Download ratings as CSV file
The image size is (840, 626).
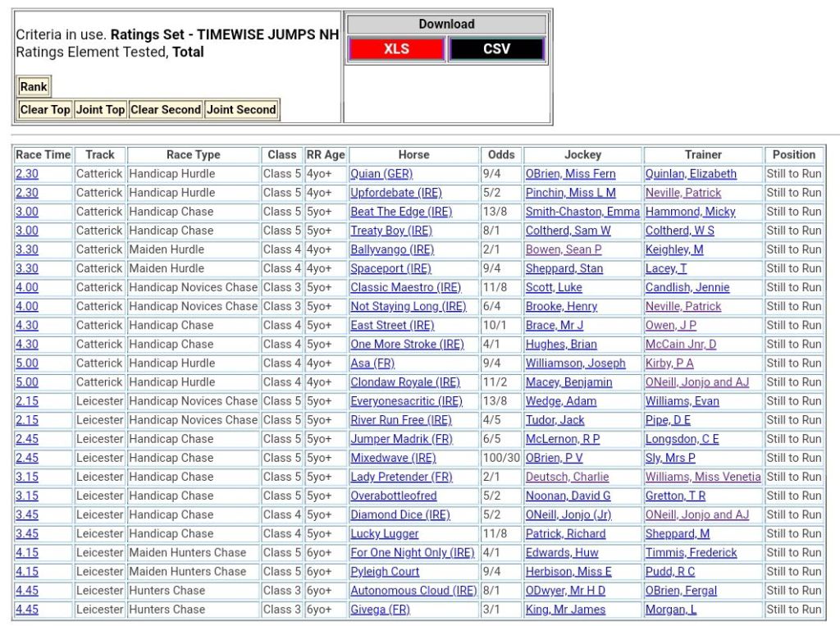point(496,49)
